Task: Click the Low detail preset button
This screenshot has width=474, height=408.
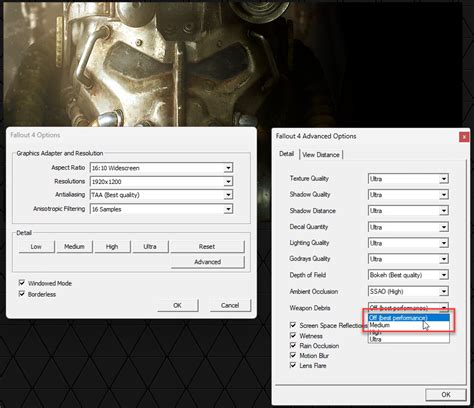Action: click(36, 247)
